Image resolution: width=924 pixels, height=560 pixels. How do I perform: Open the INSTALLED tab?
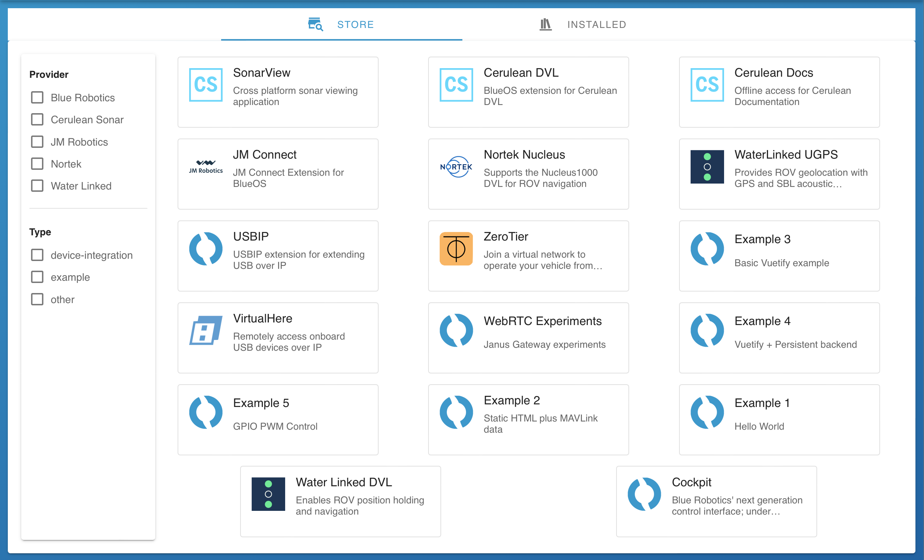(583, 24)
